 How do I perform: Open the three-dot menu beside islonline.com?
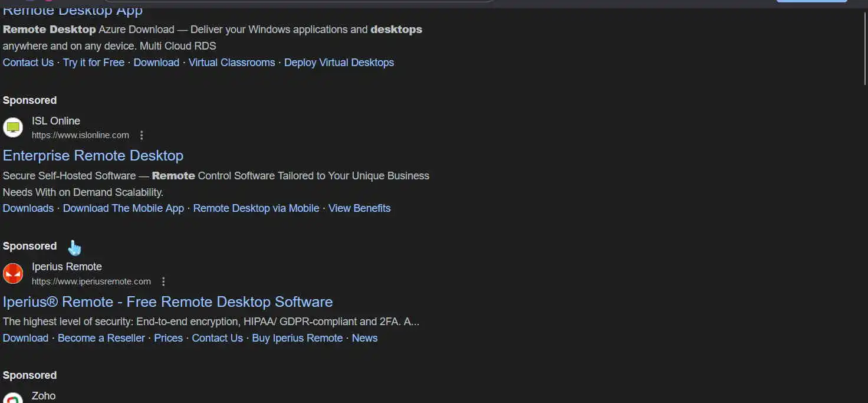click(x=142, y=135)
